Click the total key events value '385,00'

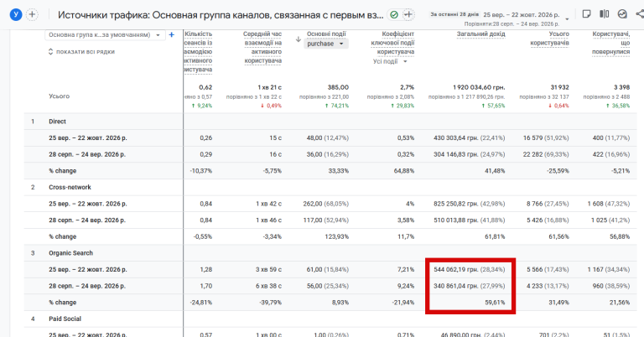tap(338, 87)
